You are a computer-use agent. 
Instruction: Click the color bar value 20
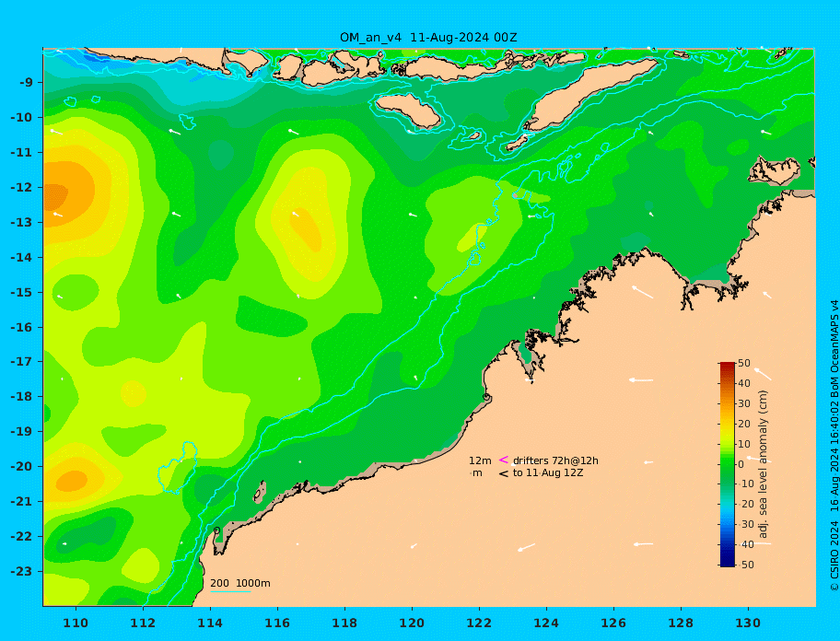[x=744, y=424]
